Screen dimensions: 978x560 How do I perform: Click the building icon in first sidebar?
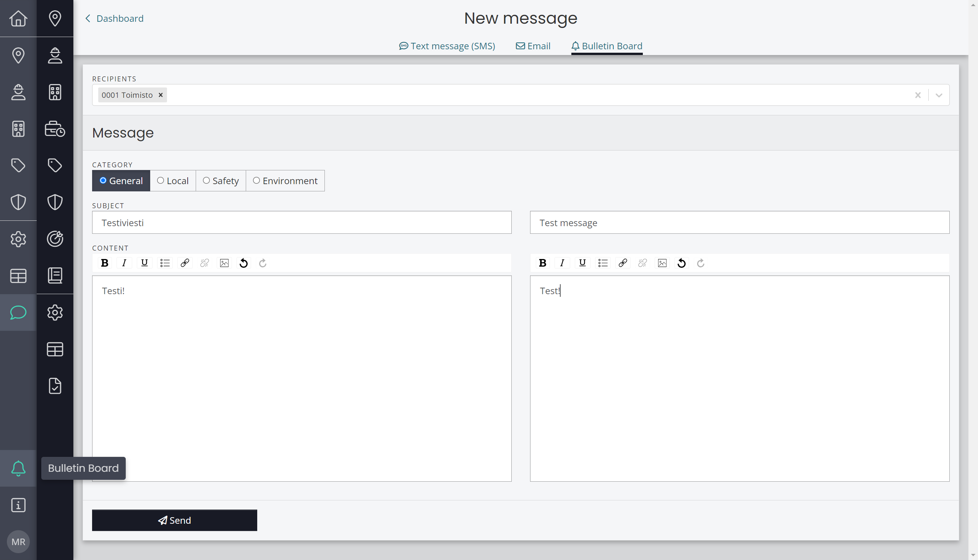(x=18, y=128)
